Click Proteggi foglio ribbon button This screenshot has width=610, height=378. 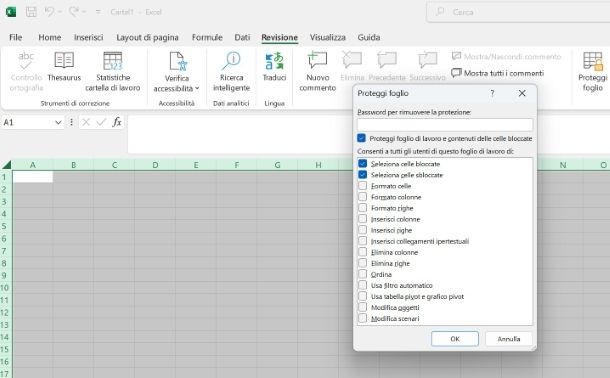point(592,72)
